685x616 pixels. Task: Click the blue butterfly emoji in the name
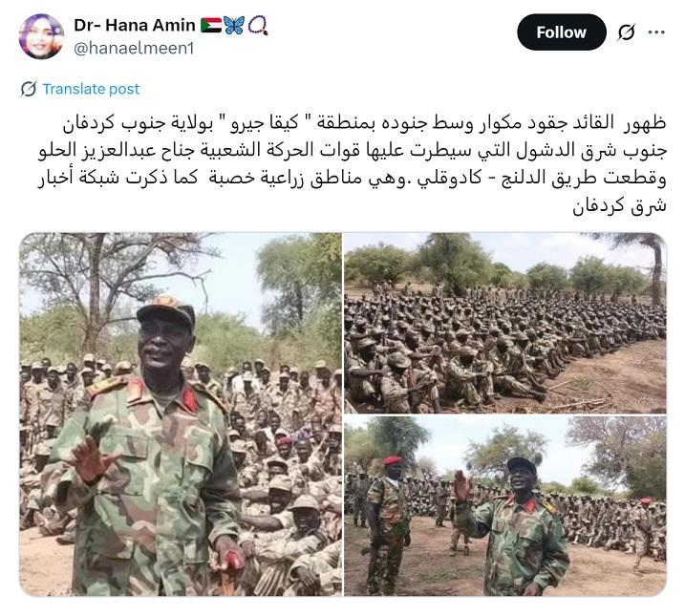click(x=234, y=26)
